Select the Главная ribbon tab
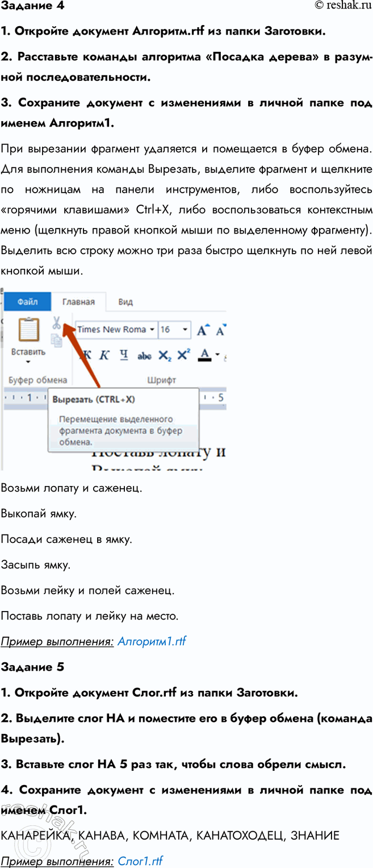This screenshot has height=868, width=373. [x=78, y=302]
